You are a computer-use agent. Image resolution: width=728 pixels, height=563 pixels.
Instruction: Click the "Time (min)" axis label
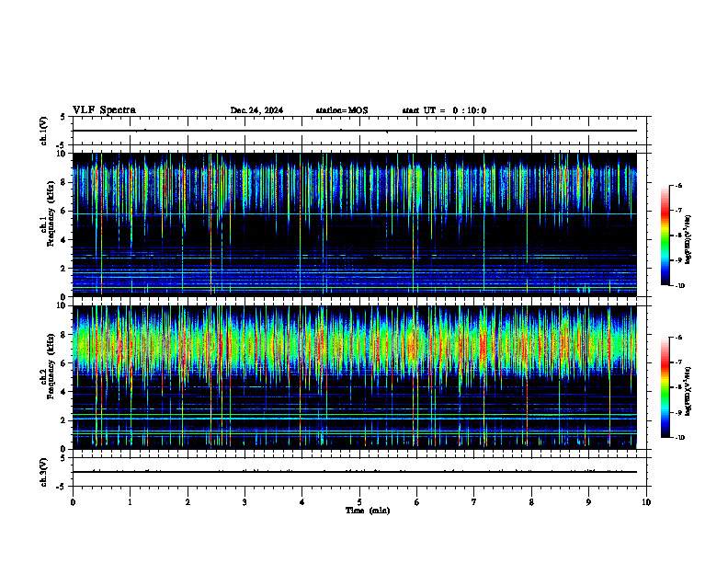368,511
